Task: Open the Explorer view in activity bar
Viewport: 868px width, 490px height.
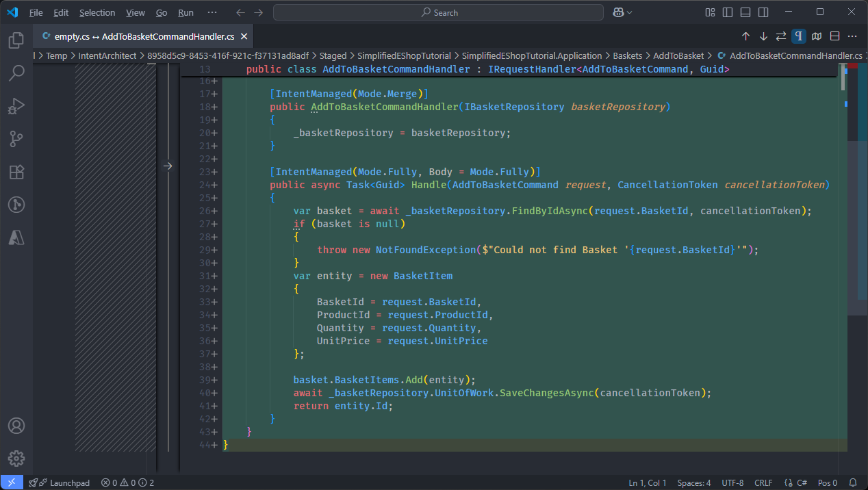Action: 16,40
